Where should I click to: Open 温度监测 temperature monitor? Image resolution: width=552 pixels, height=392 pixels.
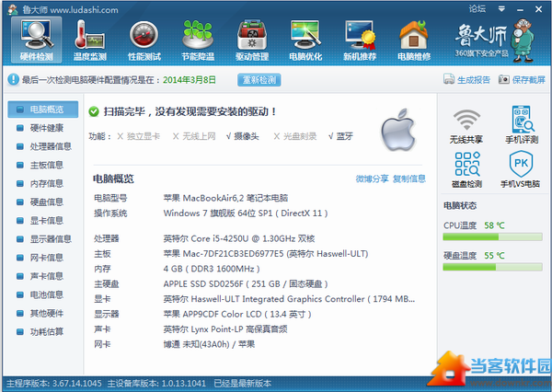tap(90, 40)
